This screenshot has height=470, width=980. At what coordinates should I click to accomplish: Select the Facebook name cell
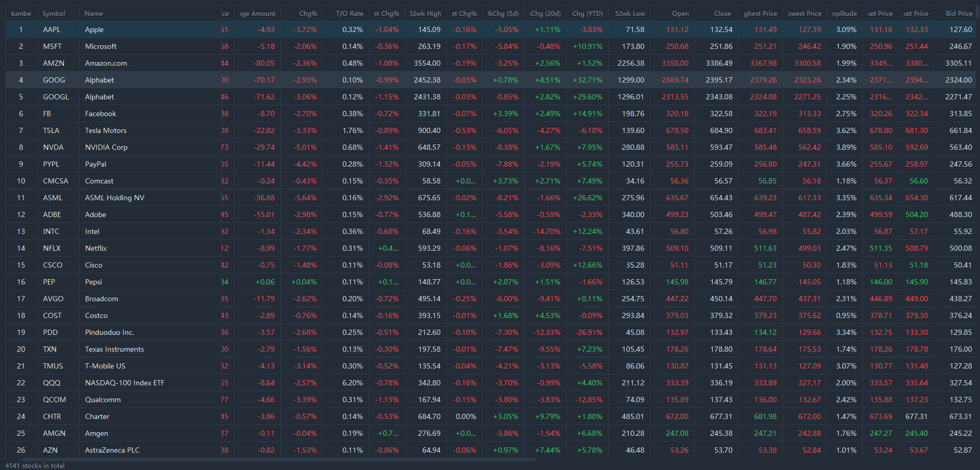pyautogui.click(x=100, y=114)
